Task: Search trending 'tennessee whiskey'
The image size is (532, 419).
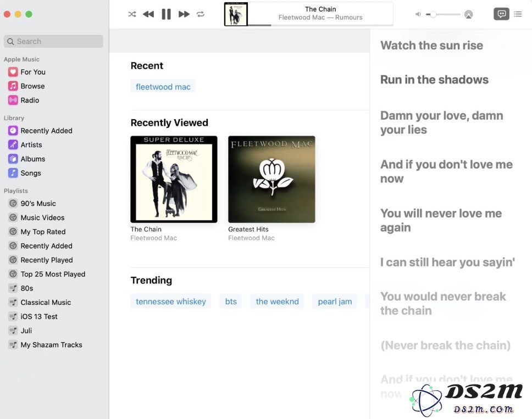Action: [x=171, y=301]
